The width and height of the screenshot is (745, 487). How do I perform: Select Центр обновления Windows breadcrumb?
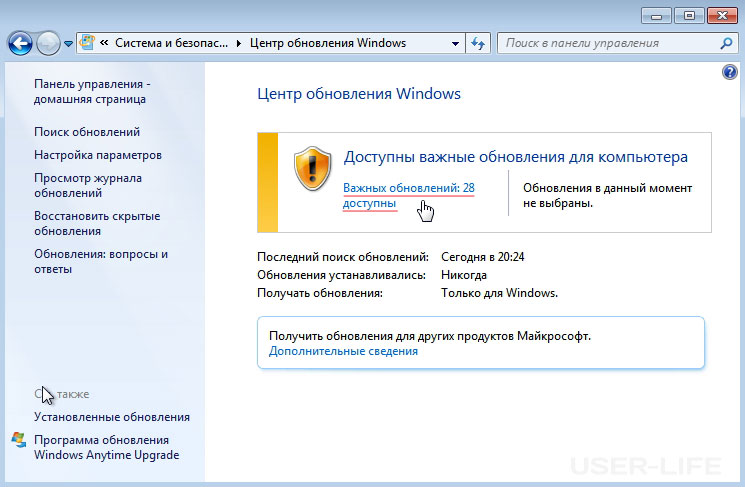pyautogui.click(x=328, y=43)
